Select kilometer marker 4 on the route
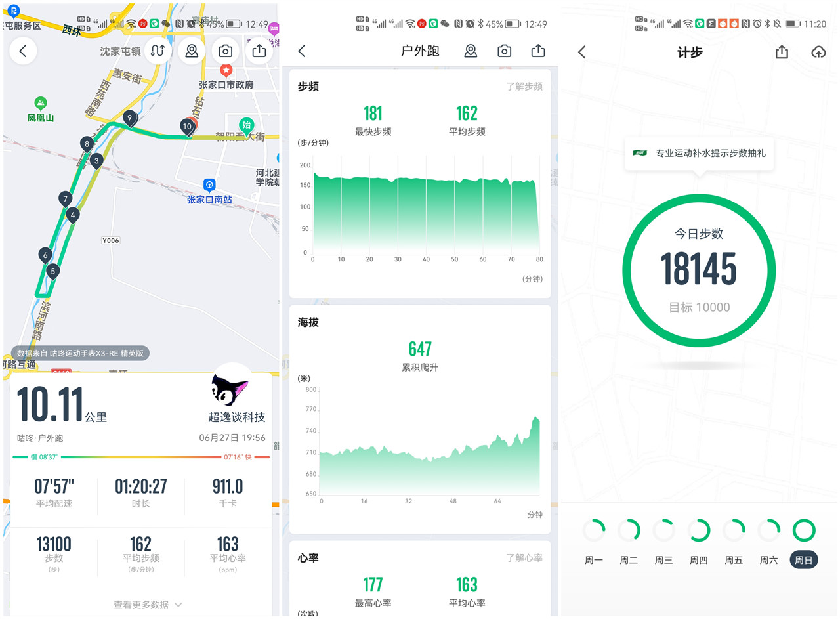The width and height of the screenshot is (840, 619). pos(73,215)
